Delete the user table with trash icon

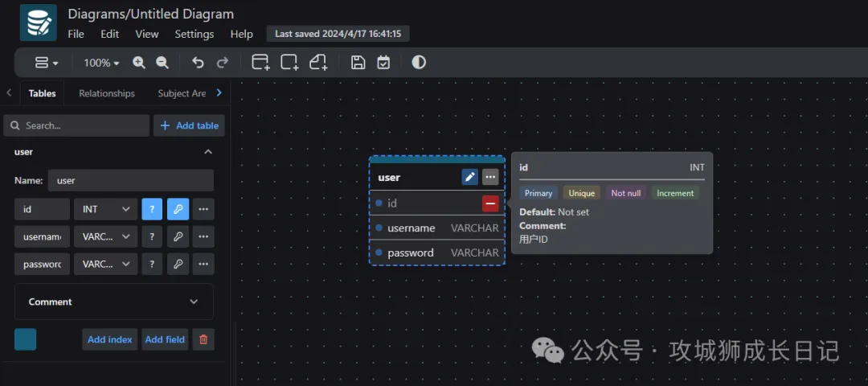(x=203, y=339)
